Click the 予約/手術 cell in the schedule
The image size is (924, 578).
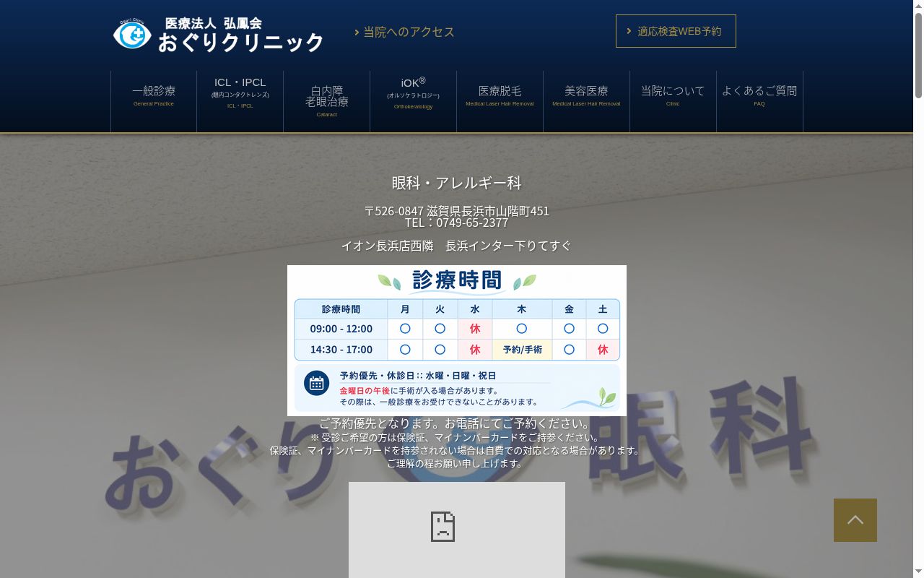click(522, 350)
